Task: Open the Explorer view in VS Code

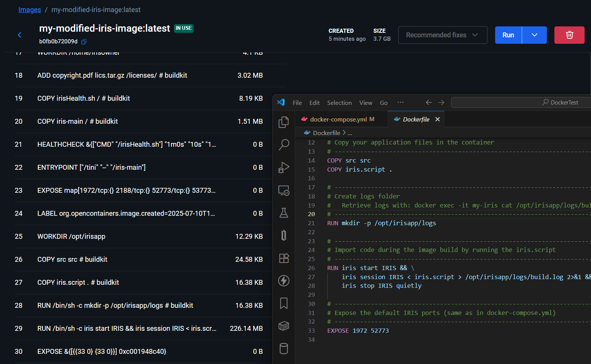Action: pos(284,122)
